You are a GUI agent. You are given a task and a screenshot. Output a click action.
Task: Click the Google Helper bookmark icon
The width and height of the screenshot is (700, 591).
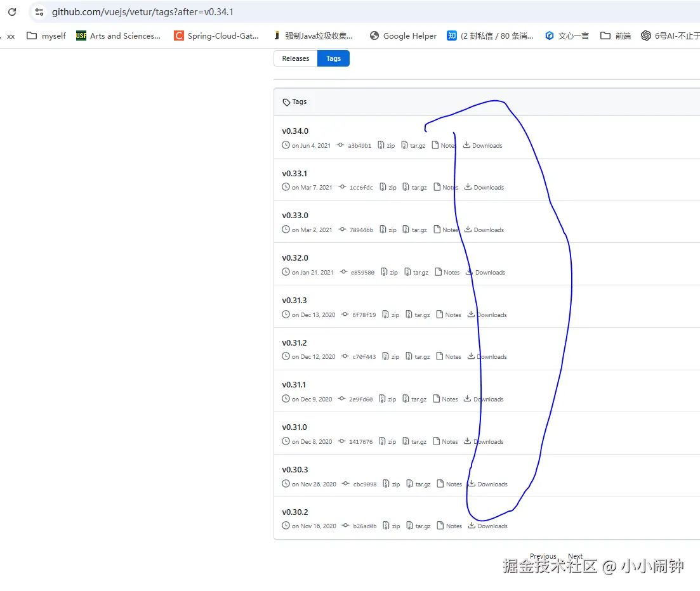tap(374, 36)
